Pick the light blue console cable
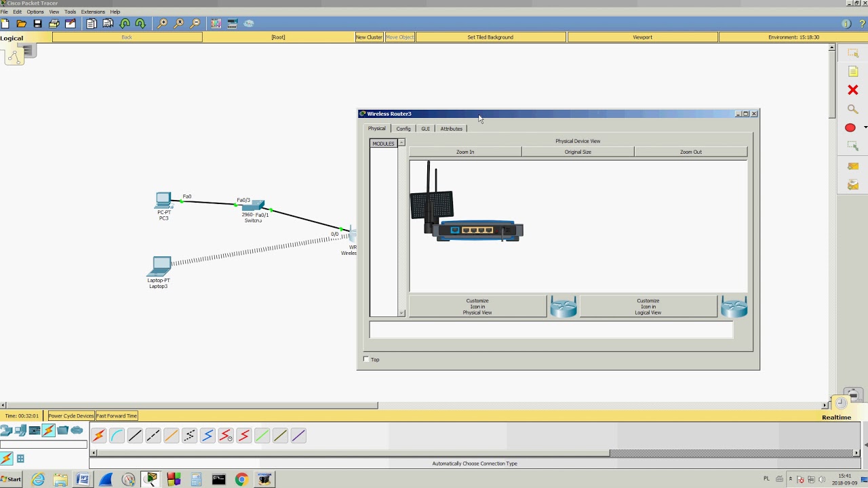868x488 pixels. [x=117, y=436]
